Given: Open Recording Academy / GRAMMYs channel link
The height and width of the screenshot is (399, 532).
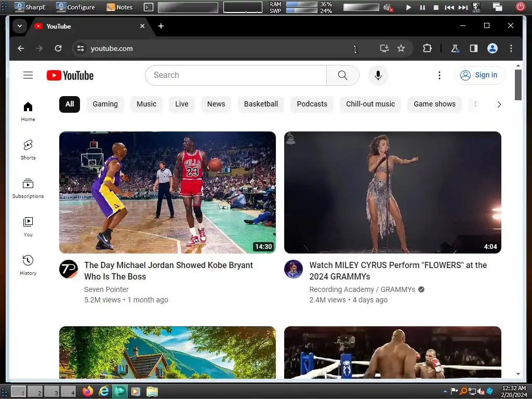Looking at the screenshot, I should (362, 289).
